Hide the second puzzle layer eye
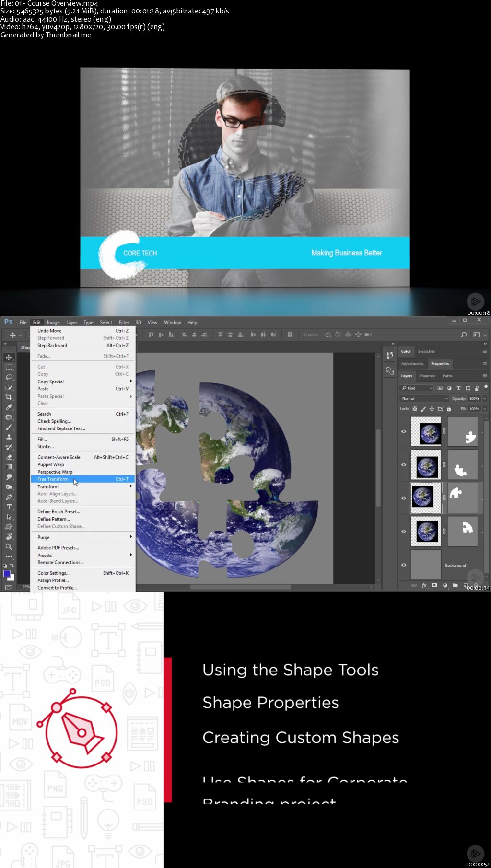Image resolution: width=491 pixels, height=868 pixels. (404, 465)
